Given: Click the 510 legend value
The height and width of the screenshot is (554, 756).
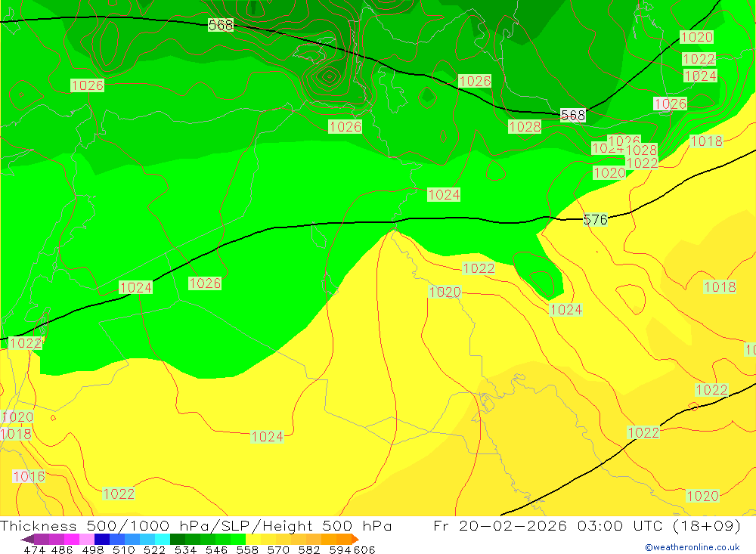Looking at the screenshot, I should (x=124, y=549).
